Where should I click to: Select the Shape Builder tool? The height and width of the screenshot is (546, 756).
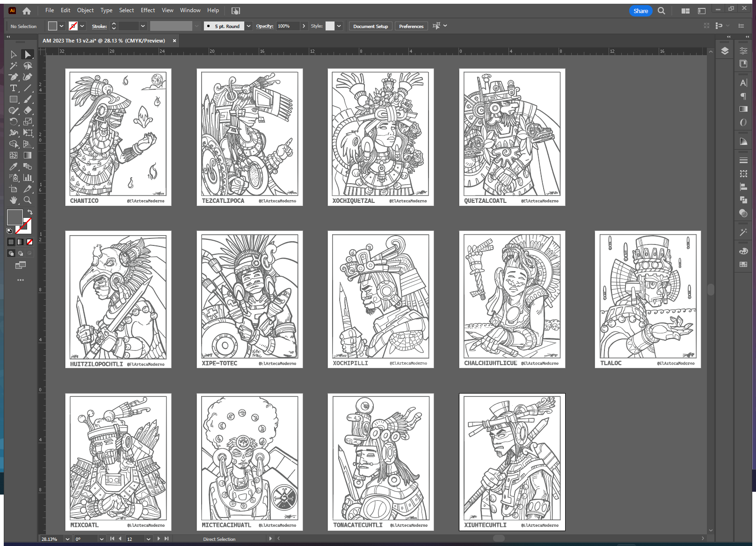[x=14, y=144]
